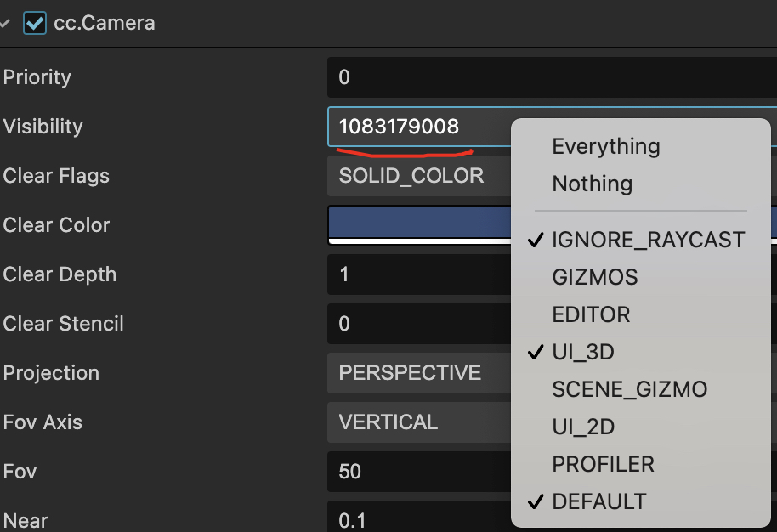
Task: Uncheck the DEFAULT layer option
Action: click(598, 501)
